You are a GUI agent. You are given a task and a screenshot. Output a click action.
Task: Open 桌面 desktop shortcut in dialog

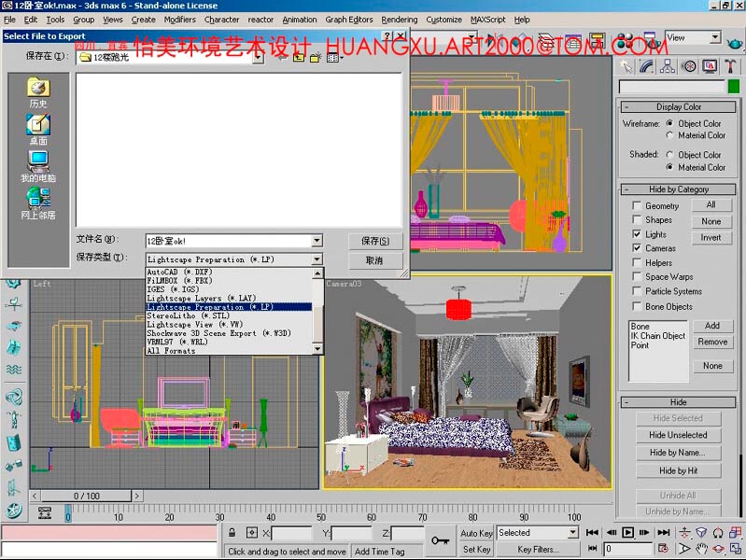pyautogui.click(x=38, y=130)
